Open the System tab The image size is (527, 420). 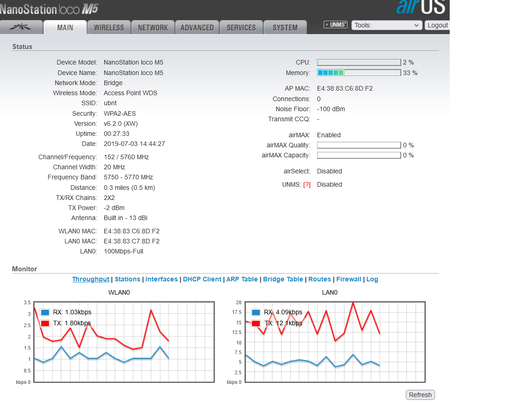pyautogui.click(x=285, y=27)
